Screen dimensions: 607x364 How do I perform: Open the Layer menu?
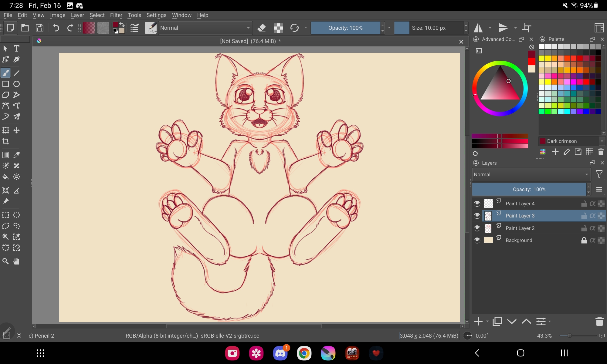click(x=77, y=15)
